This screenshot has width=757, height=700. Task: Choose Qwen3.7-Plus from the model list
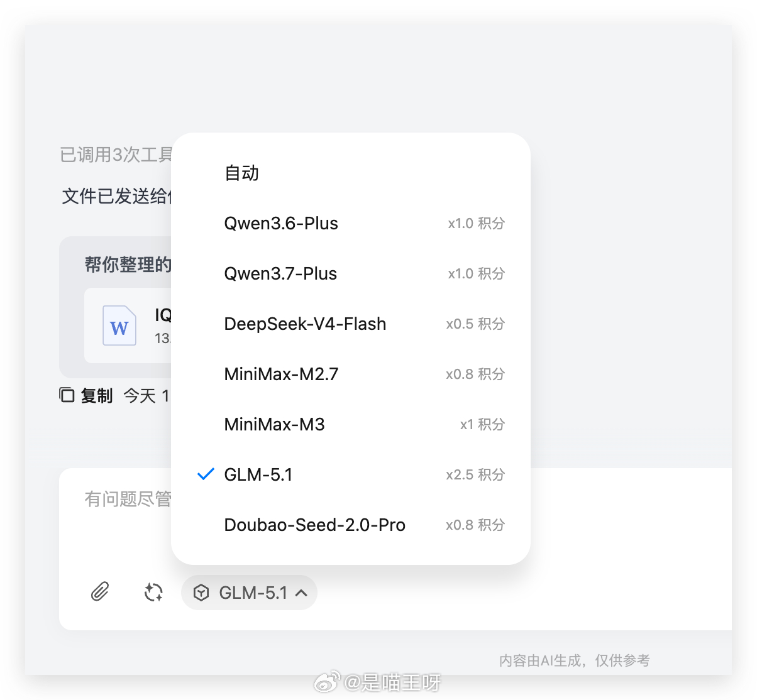[351, 273]
